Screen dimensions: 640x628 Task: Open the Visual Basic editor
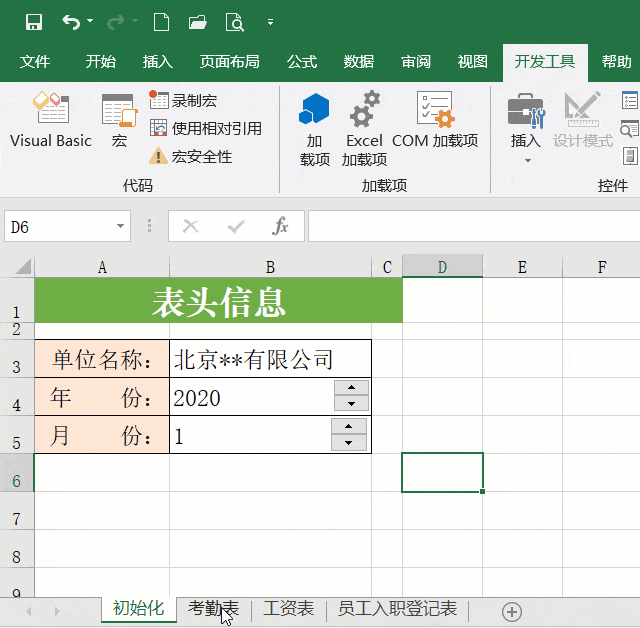50,121
